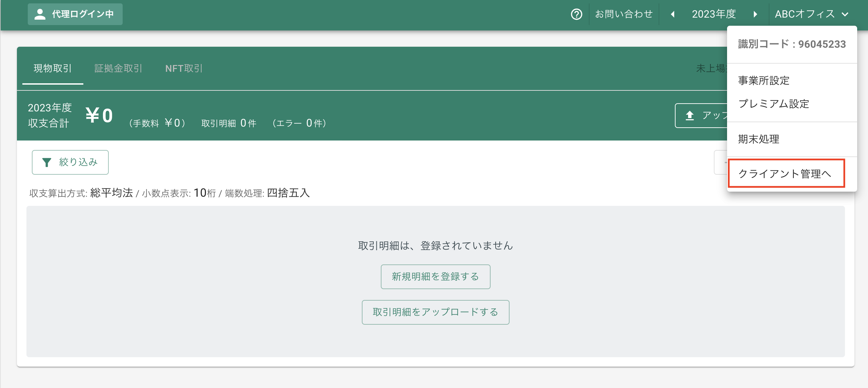Screen dimensions: 868x388
Task: Click 総平均法 calculation method text
Action: (111, 193)
